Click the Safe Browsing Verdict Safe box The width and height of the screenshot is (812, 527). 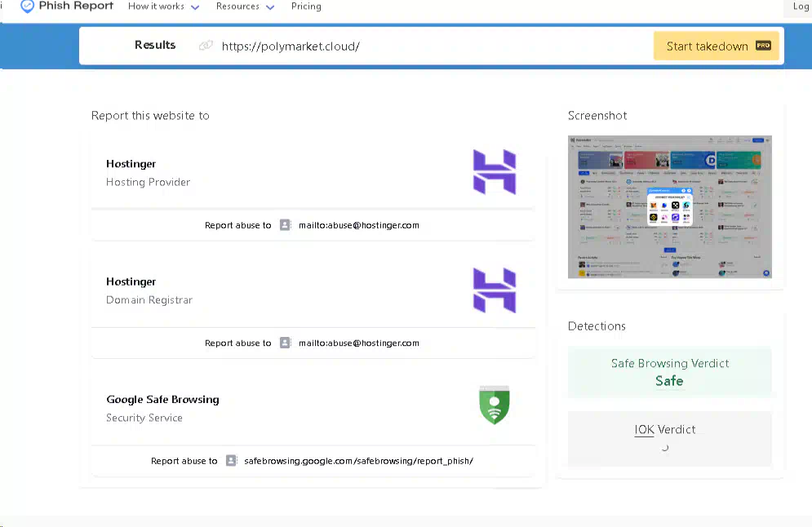[x=669, y=372]
